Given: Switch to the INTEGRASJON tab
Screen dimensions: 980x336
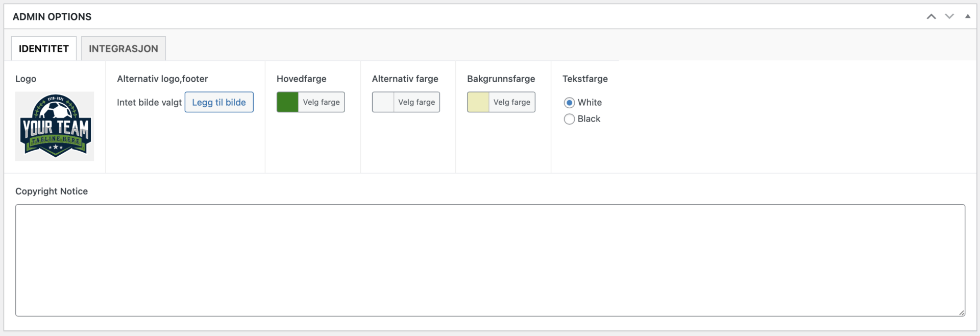Looking at the screenshot, I should tap(123, 49).
